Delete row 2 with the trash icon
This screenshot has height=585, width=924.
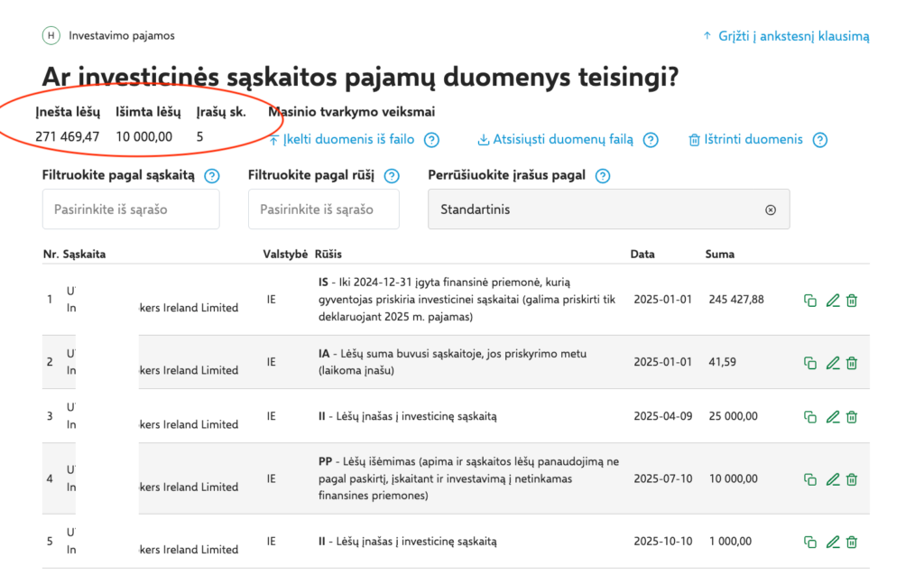pos(852,362)
